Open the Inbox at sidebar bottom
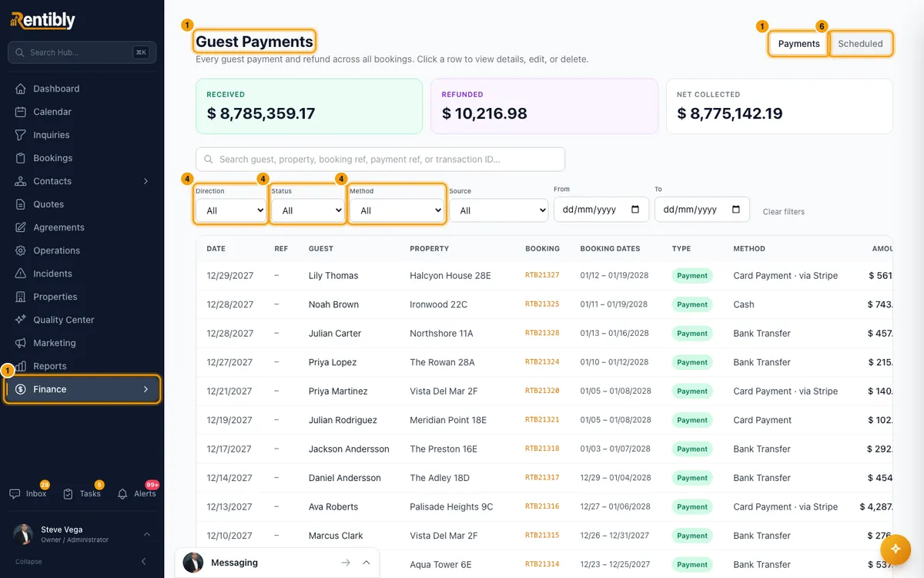Image resolution: width=924 pixels, height=578 pixels. [28, 493]
